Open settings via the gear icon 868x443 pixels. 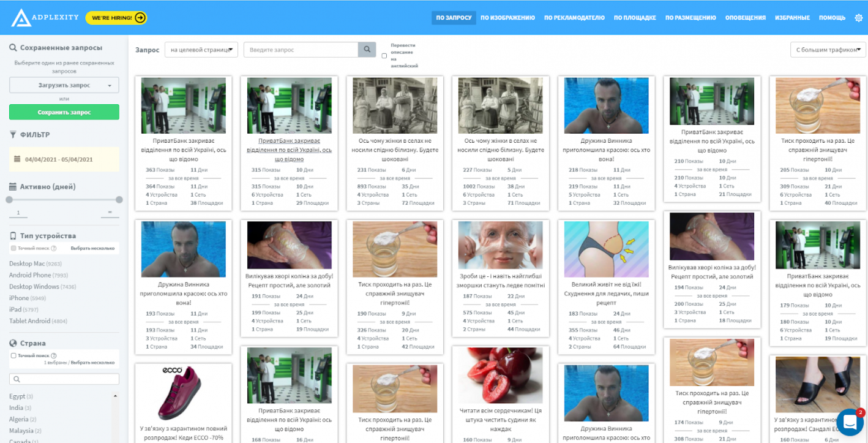[858, 18]
